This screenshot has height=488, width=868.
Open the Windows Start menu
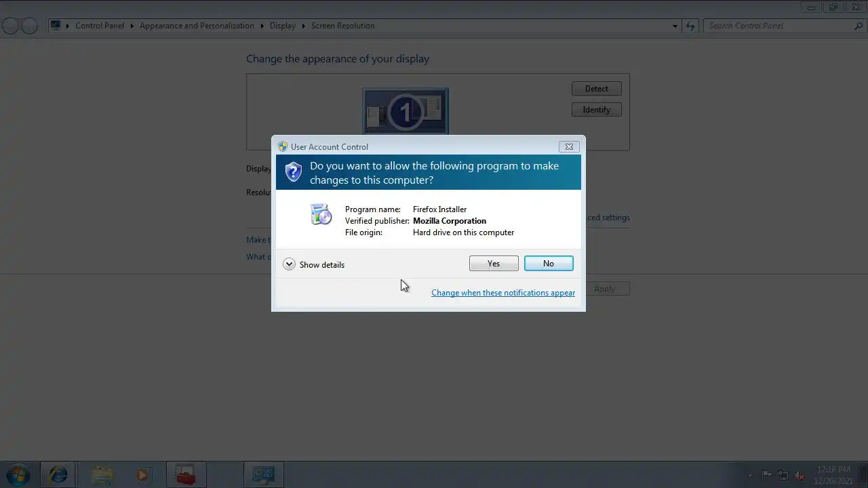pos(18,474)
